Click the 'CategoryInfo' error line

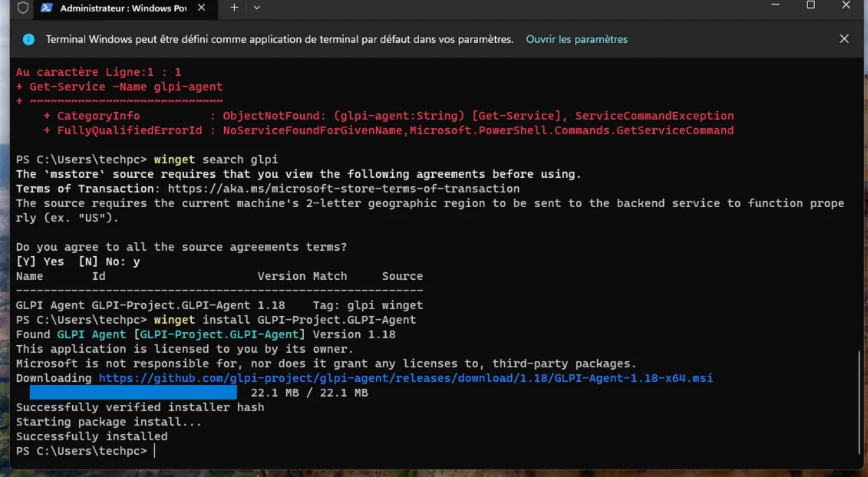(388, 116)
